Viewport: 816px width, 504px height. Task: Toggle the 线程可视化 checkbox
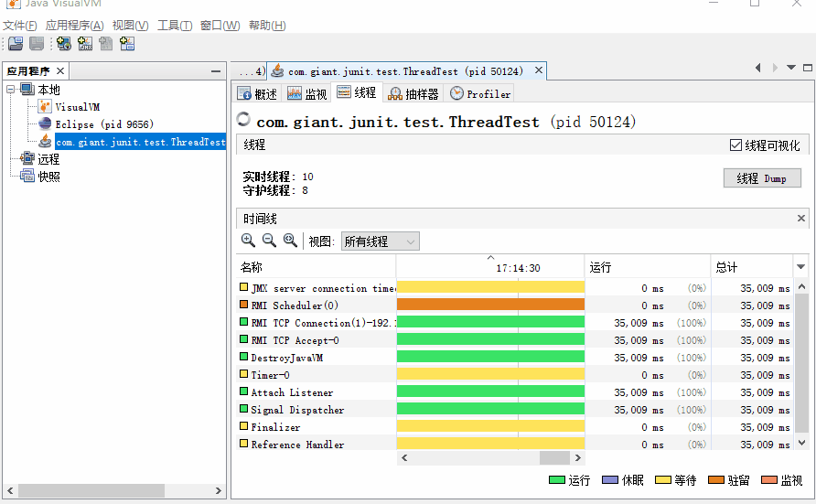coord(735,145)
